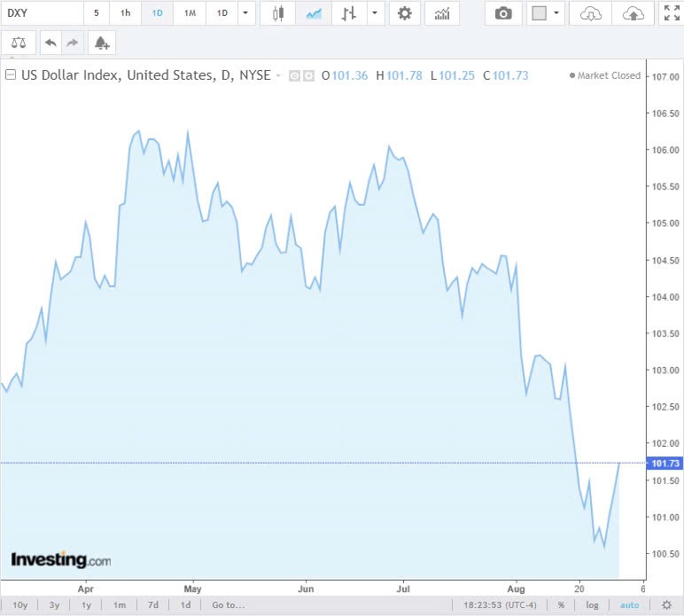Save chart layout via cloud upload icon
This screenshot has width=684, height=616.
(633, 13)
